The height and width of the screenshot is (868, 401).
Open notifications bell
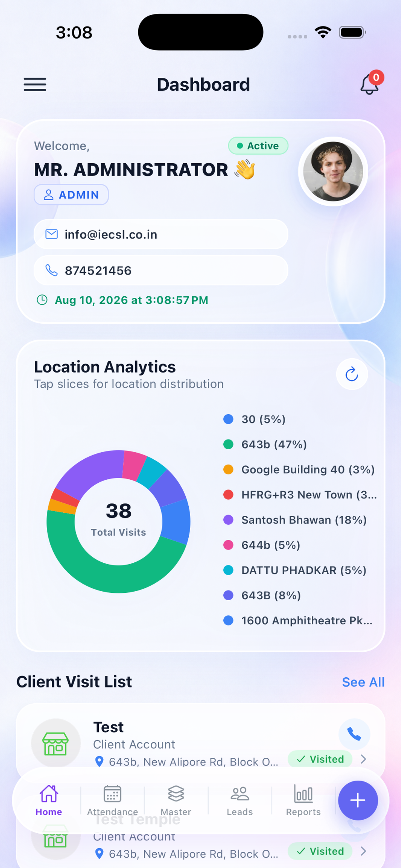click(x=370, y=84)
